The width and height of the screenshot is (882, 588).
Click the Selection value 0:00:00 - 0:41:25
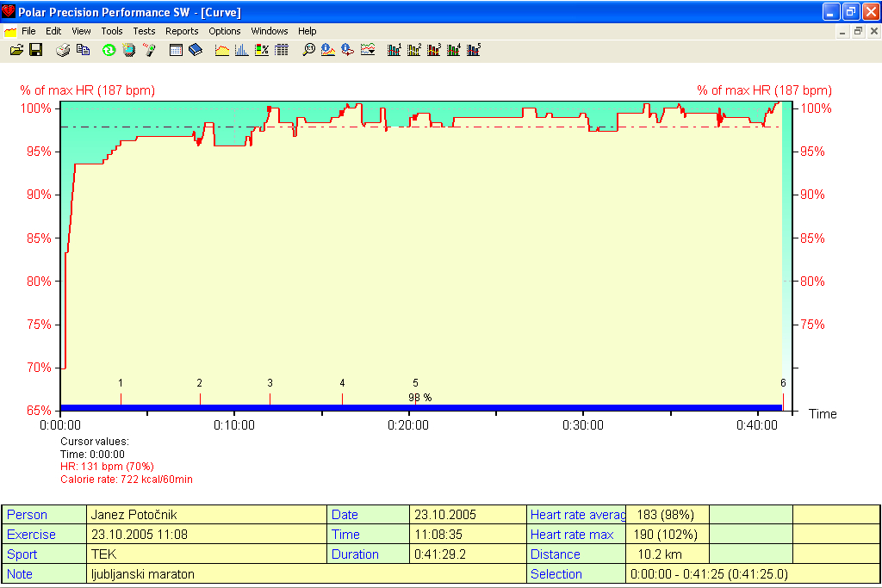[753, 574]
